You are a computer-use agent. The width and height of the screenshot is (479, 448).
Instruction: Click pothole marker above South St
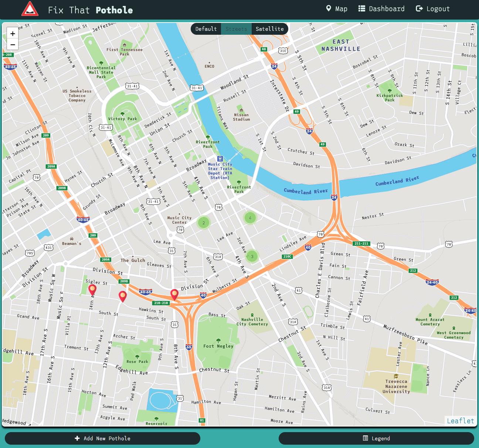(123, 296)
